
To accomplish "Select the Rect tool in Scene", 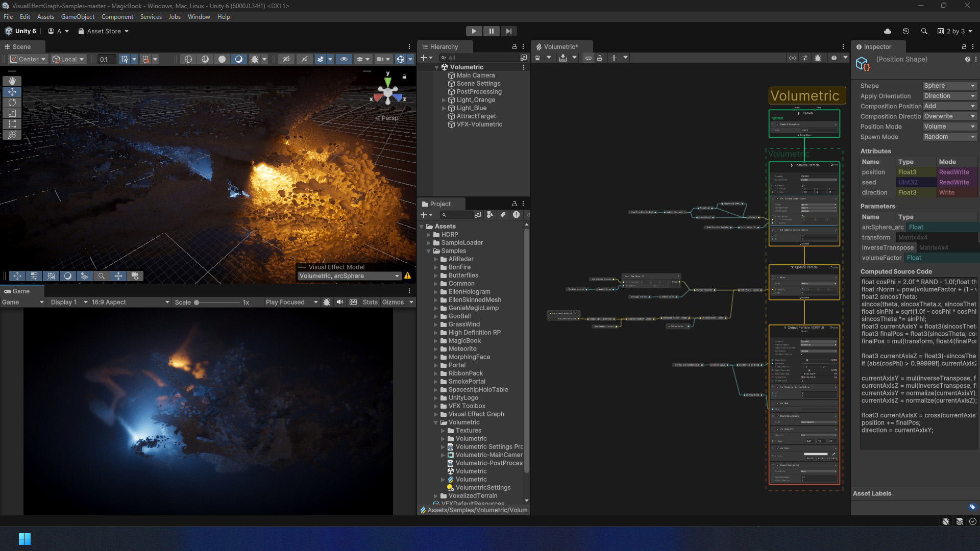I will click(12, 124).
